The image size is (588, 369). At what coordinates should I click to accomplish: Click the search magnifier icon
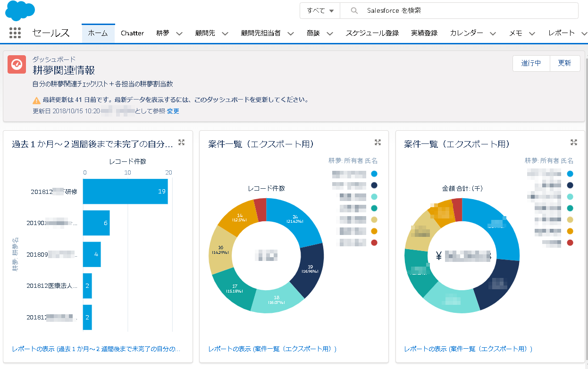click(353, 10)
